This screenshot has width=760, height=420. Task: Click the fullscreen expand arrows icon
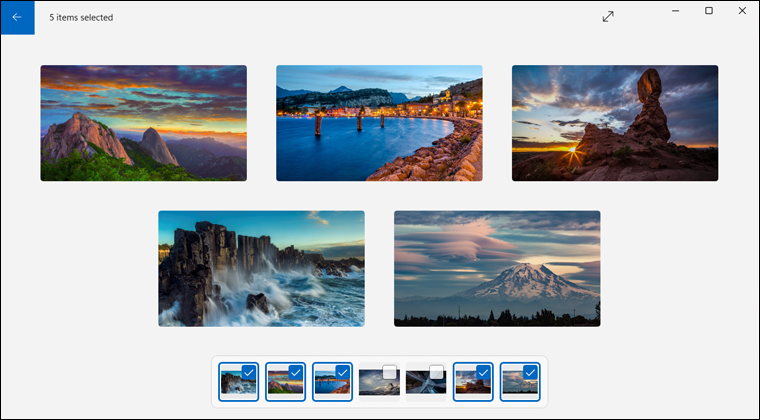(608, 16)
